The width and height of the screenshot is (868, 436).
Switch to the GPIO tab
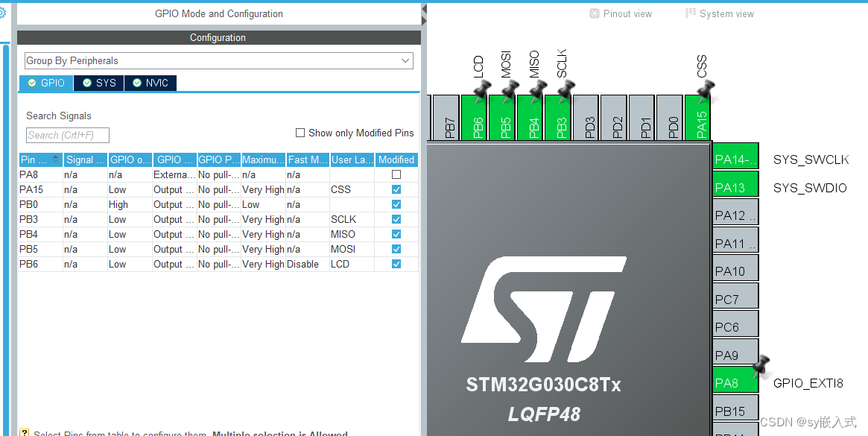click(x=46, y=83)
